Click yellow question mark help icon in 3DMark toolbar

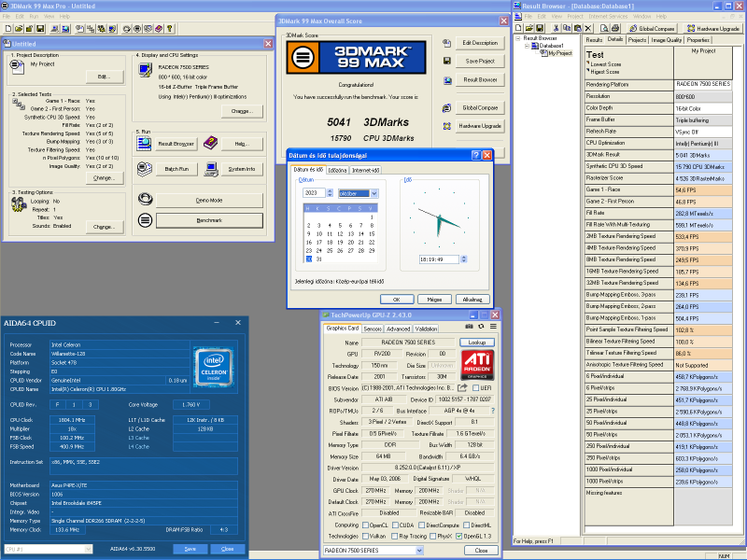coord(170,29)
